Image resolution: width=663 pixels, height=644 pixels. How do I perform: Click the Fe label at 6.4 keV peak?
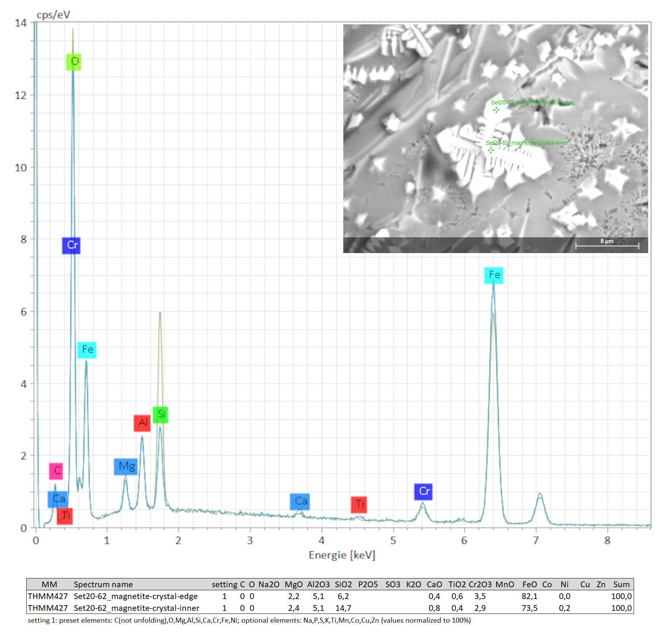point(494,275)
